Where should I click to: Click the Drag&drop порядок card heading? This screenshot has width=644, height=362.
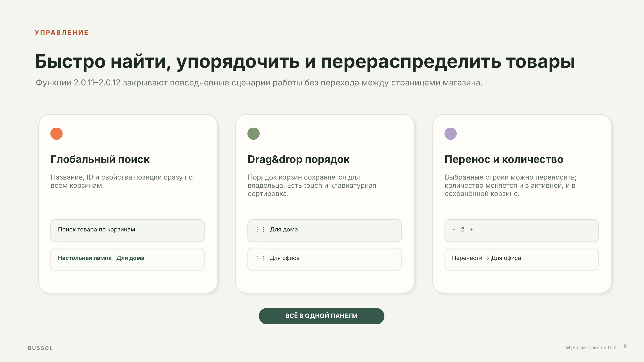298,159
